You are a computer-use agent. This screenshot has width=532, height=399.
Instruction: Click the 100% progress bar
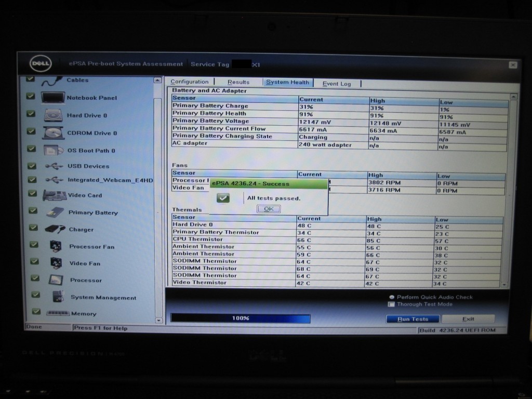pos(240,318)
